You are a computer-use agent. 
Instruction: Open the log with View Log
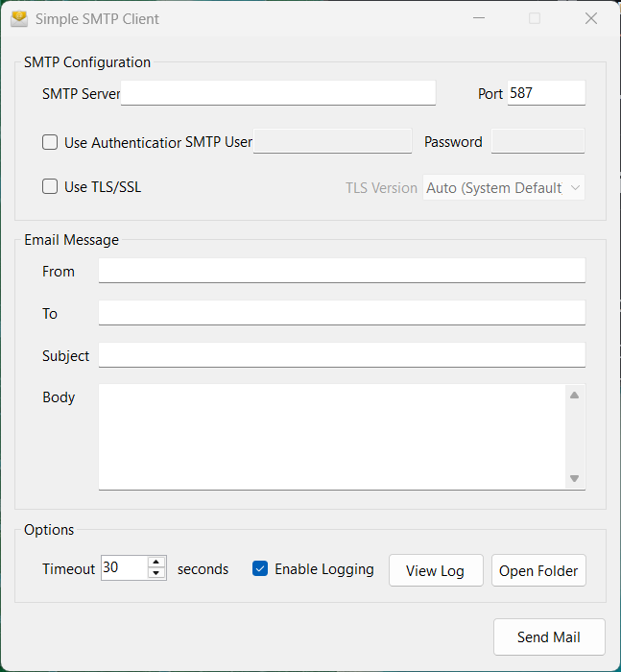pos(435,570)
